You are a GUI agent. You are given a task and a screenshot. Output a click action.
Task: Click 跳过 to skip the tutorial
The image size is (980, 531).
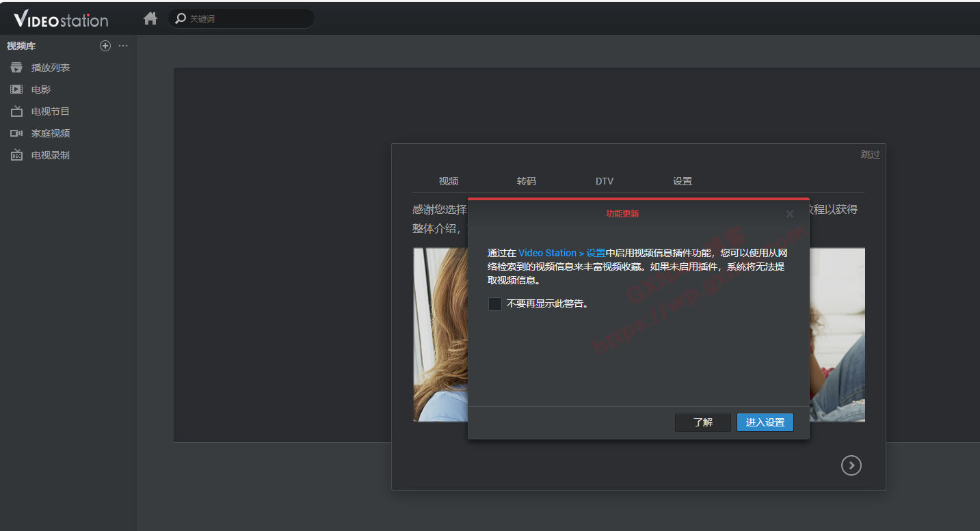click(870, 154)
